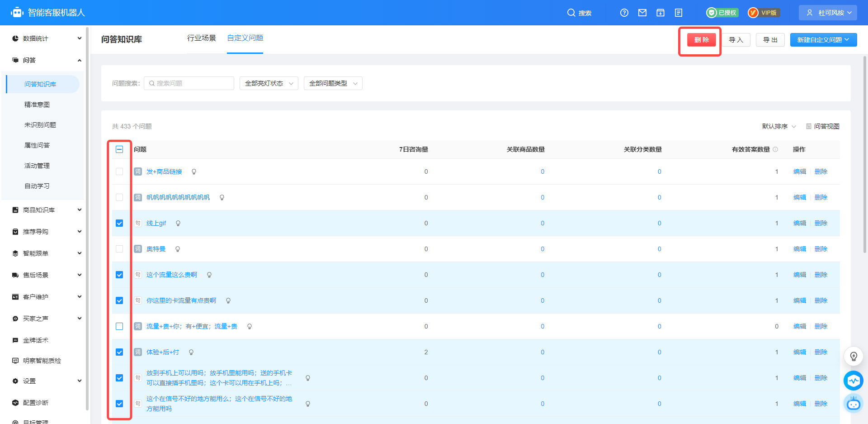Uncheck the 体验+后+付 row checkbox

click(x=119, y=352)
